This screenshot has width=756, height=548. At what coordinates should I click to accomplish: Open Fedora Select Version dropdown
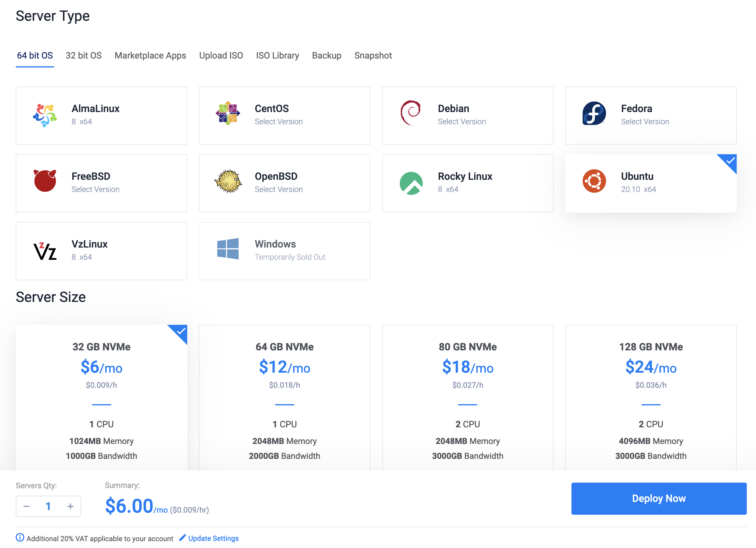click(x=645, y=122)
